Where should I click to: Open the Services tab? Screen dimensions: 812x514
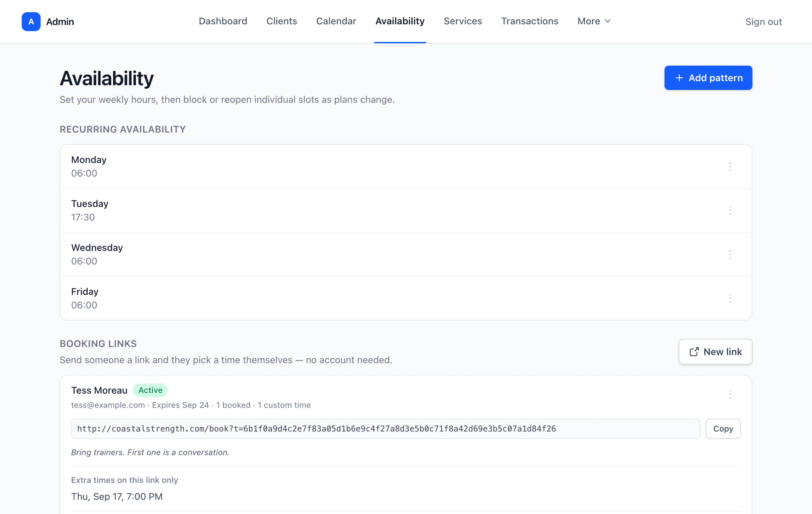(463, 21)
